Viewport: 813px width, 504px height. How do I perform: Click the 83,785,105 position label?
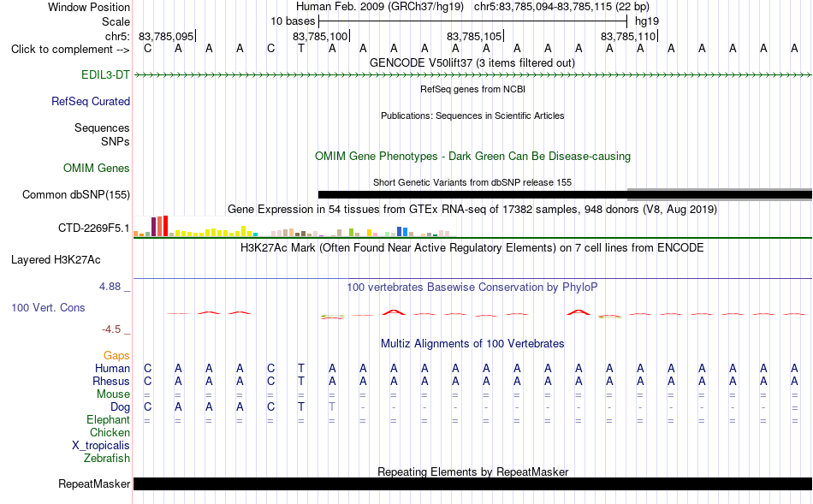[474, 36]
